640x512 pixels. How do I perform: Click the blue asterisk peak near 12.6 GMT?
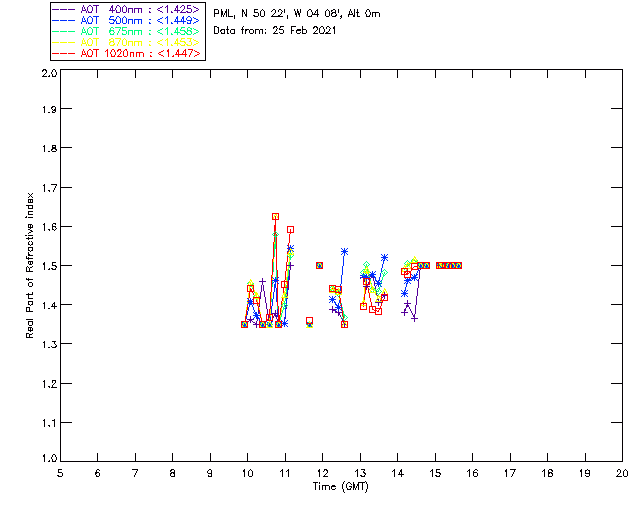344,252
